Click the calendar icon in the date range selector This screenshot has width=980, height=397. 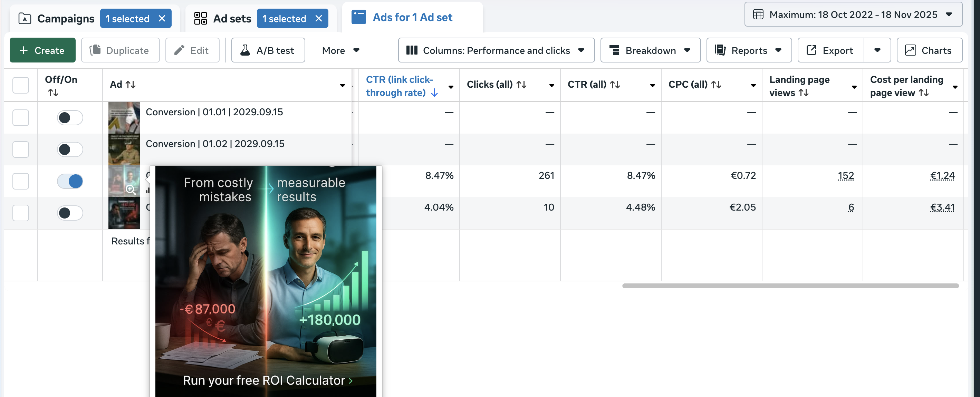tap(758, 14)
